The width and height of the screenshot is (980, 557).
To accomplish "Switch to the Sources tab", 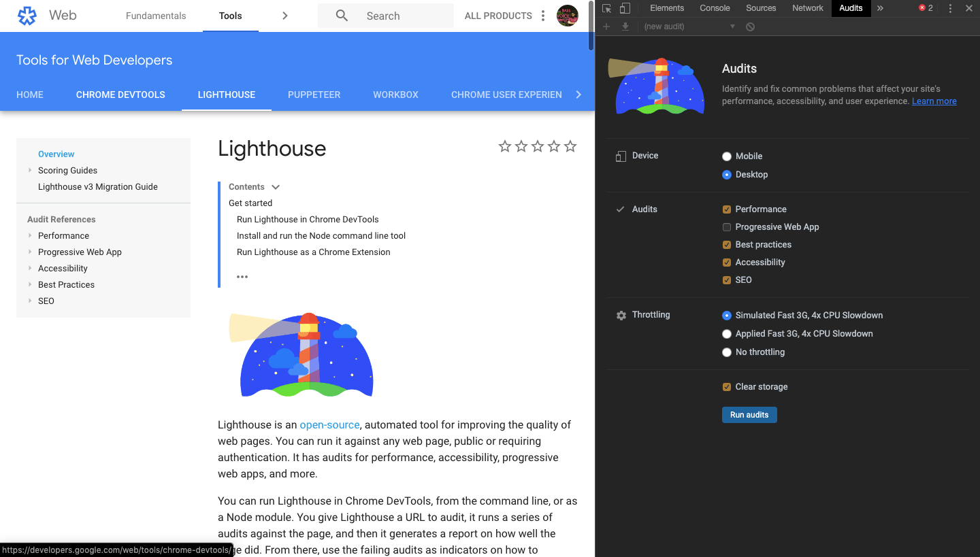I will (761, 8).
